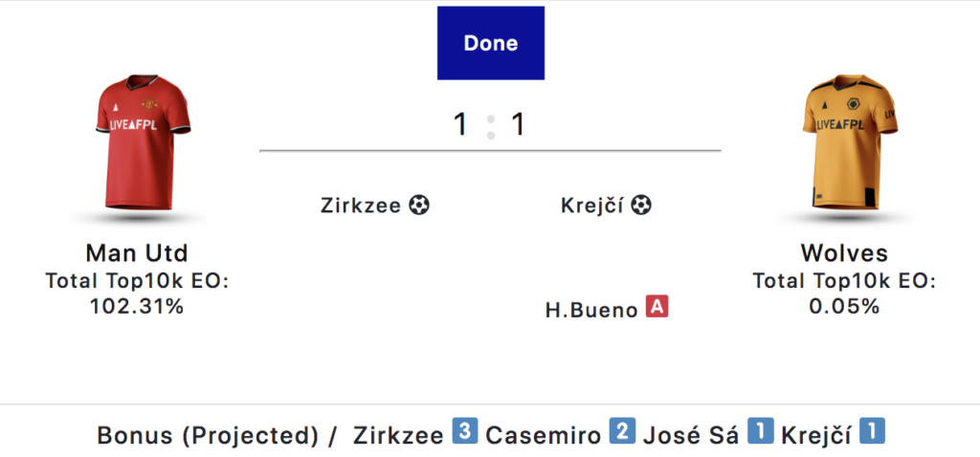Click the red assist badge next to H.Bueno

657,308
